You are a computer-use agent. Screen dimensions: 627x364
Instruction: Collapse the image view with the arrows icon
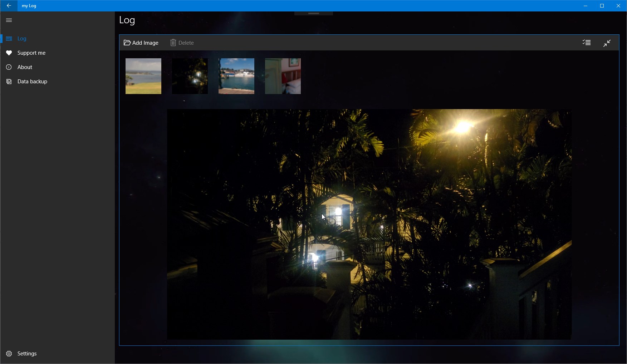point(607,43)
